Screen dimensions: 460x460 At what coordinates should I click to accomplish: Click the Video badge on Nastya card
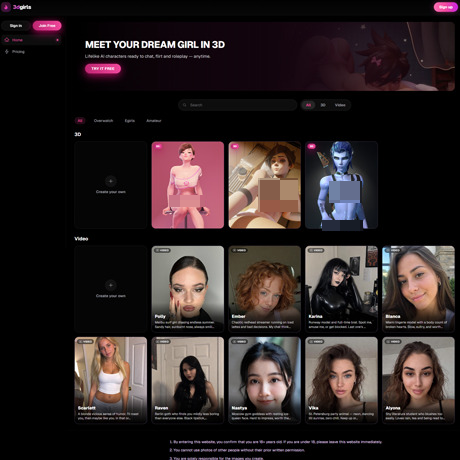click(x=239, y=342)
